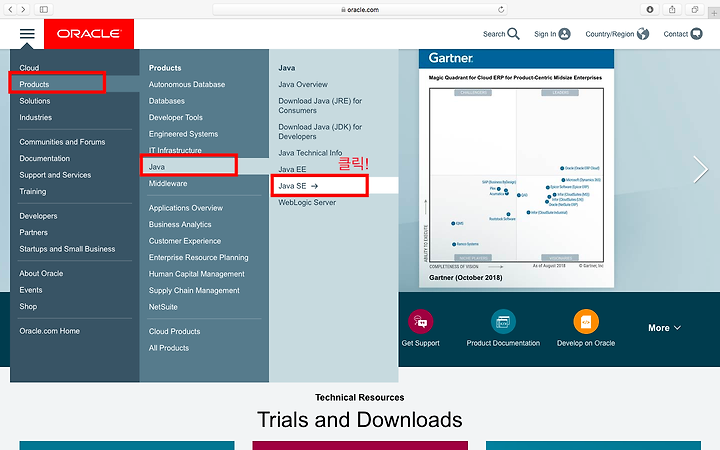Open Business Analytics
Screen dimensions: 720x450
[x=180, y=225]
